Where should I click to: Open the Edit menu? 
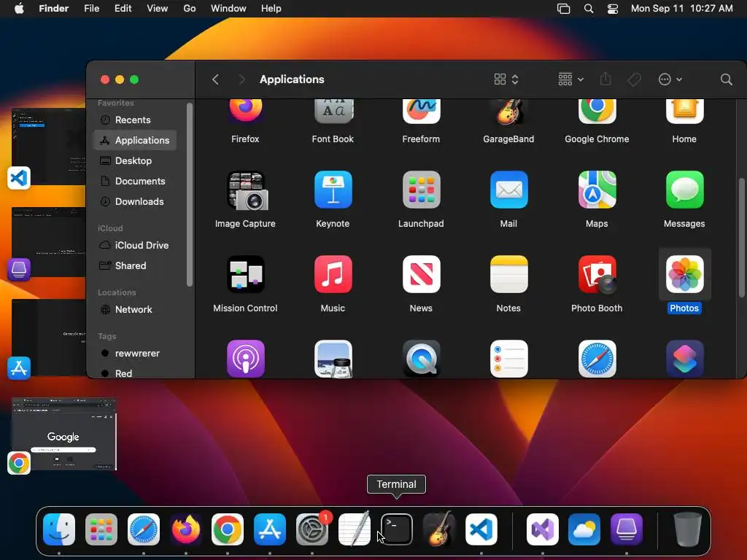tap(123, 9)
